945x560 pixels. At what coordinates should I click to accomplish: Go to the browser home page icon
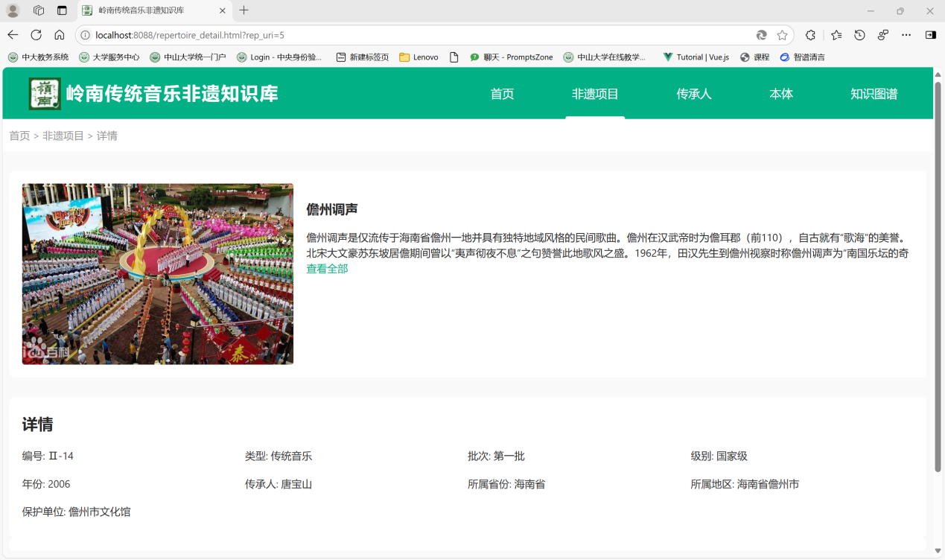60,35
